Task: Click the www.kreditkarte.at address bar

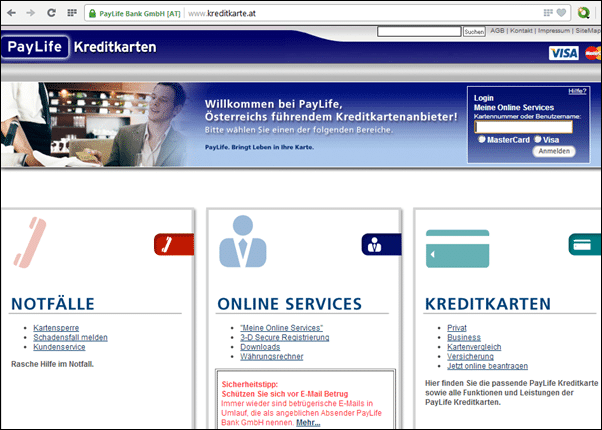Action: pyautogui.click(x=222, y=13)
